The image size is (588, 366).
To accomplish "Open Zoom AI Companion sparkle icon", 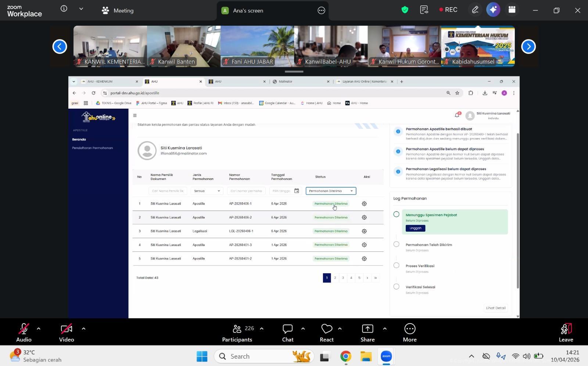I will tap(493, 10).
